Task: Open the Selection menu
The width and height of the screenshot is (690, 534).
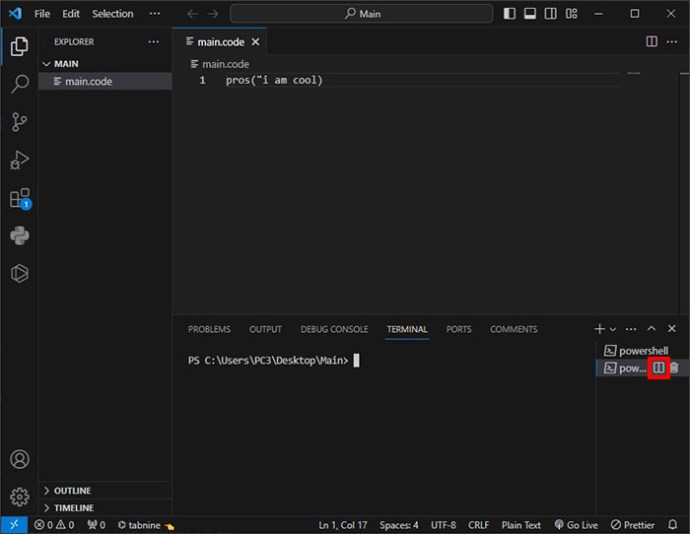Action: [x=113, y=14]
